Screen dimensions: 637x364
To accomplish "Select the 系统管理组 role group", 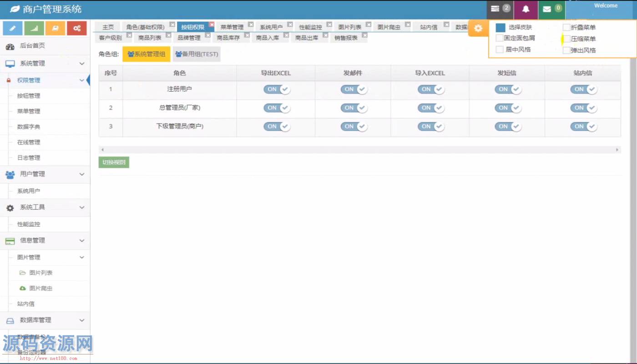I will pyautogui.click(x=147, y=54).
